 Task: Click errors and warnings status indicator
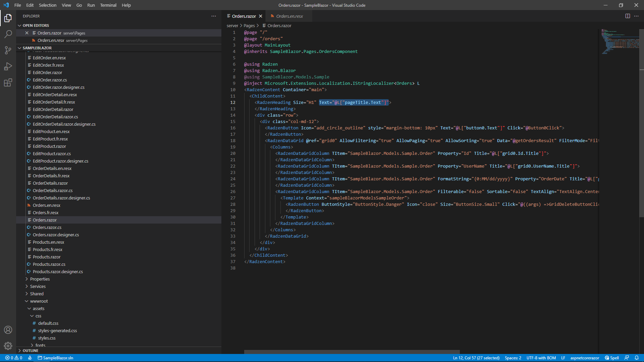coord(14,358)
